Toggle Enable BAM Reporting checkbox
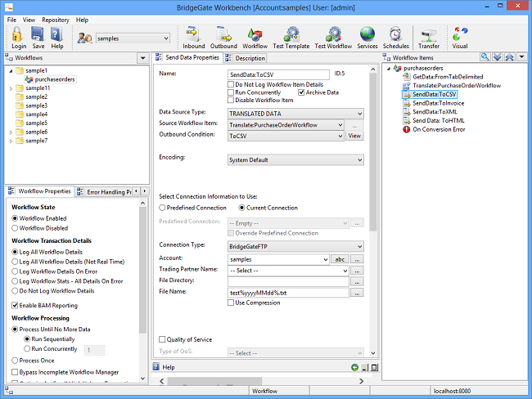The width and height of the screenshot is (532, 399). 15,305
